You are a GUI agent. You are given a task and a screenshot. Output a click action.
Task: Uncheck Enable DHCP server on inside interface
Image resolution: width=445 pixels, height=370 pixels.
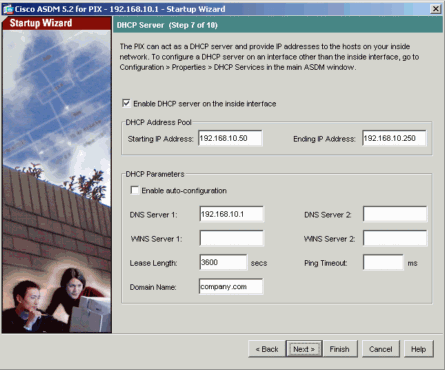(126, 103)
